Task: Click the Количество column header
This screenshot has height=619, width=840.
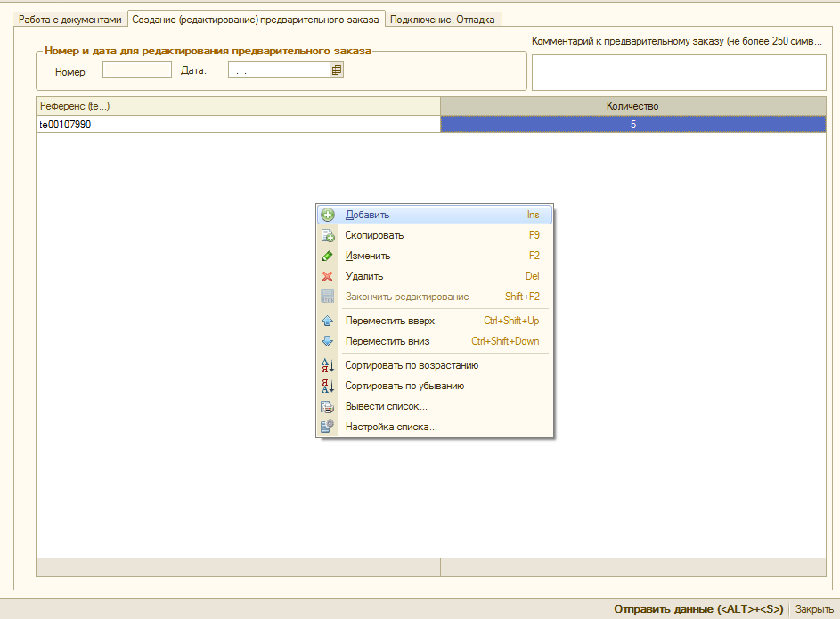Action: click(632, 106)
